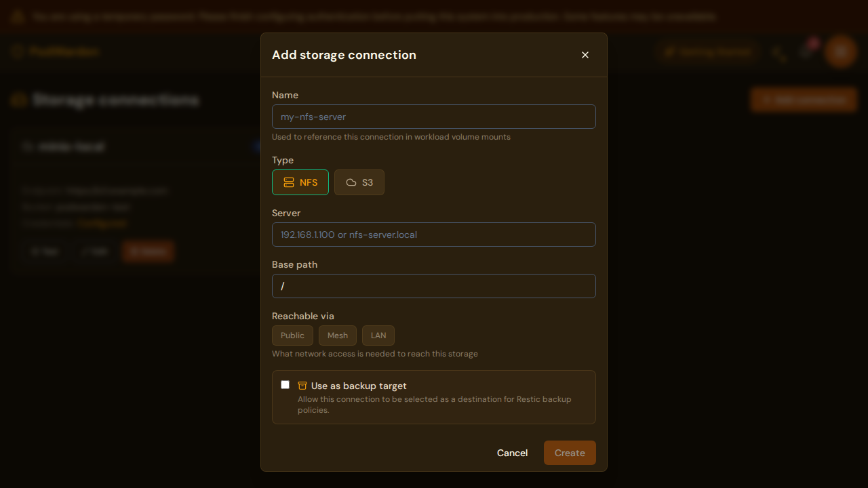Viewport: 868px width, 488px height.
Task: Cancel the Add storage connection dialog
Action: tap(512, 453)
